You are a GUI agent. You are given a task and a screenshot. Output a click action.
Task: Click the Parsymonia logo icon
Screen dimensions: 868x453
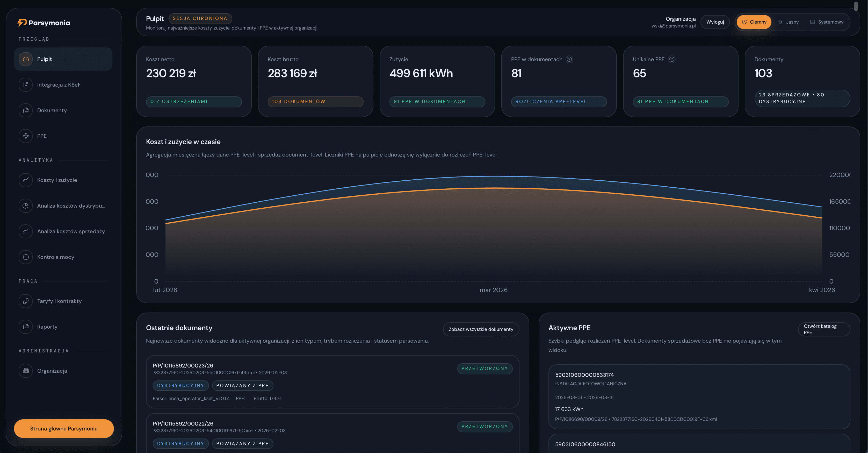22,23
